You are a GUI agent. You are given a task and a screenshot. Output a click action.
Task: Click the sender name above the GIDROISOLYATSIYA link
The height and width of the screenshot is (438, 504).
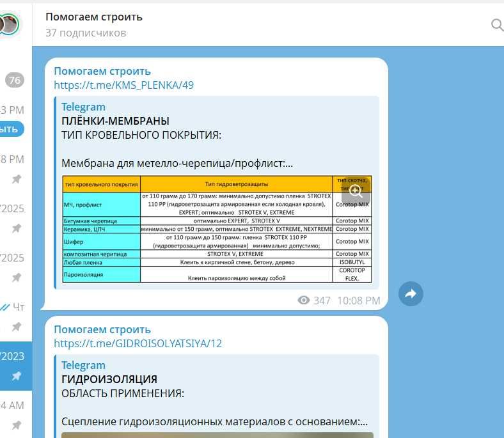[x=102, y=329]
